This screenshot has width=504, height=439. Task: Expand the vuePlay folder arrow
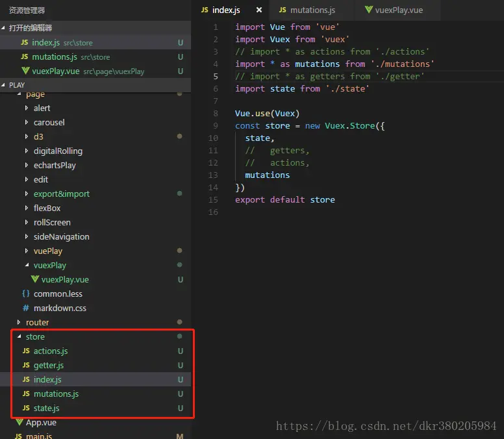27,251
